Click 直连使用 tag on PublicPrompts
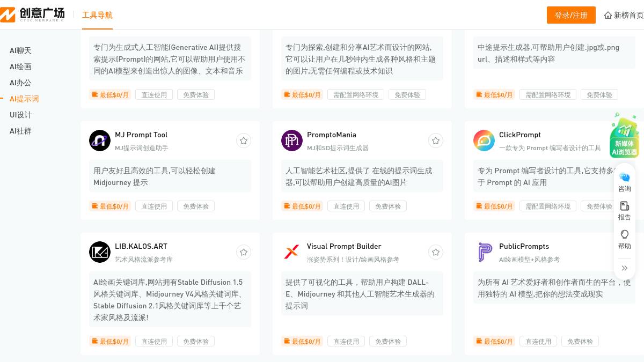This screenshot has height=362, width=644. click(x=538, y=341)
